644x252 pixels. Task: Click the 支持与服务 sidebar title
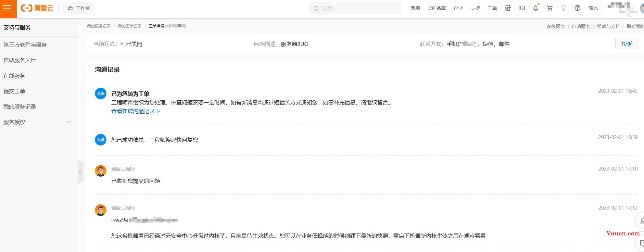pos(17,27)
